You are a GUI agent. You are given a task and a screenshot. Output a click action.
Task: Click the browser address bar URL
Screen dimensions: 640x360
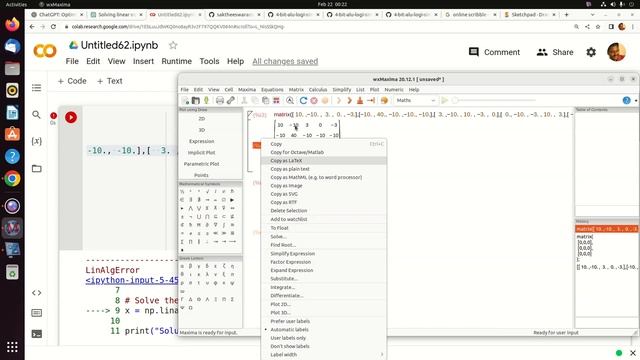point(178,27)
